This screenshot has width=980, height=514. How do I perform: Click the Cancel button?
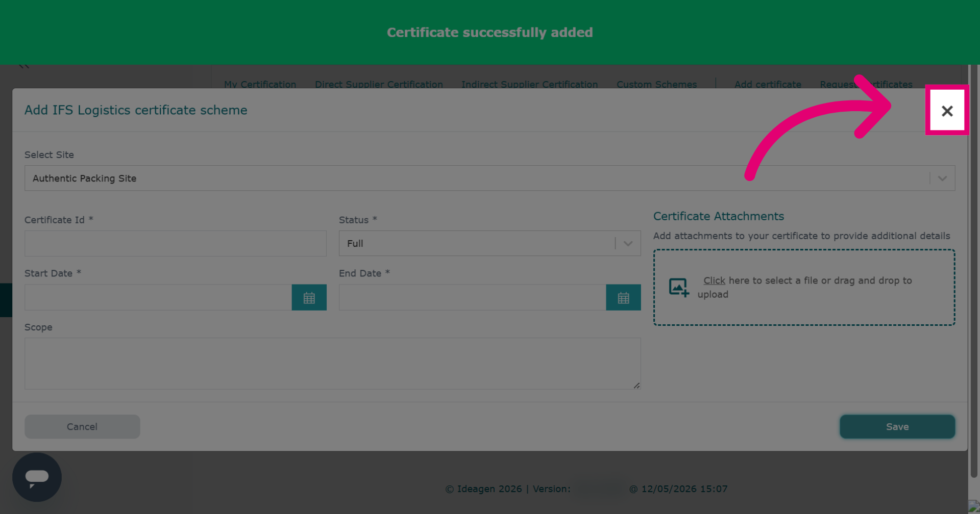82,427
